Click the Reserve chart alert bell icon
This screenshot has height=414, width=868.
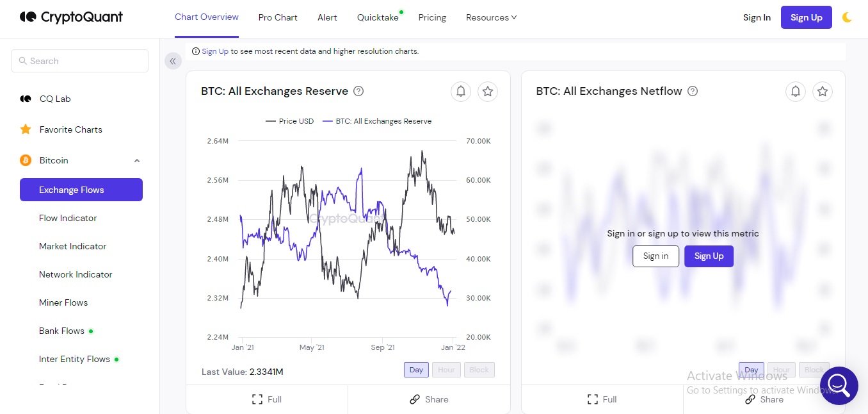(461, 92)
